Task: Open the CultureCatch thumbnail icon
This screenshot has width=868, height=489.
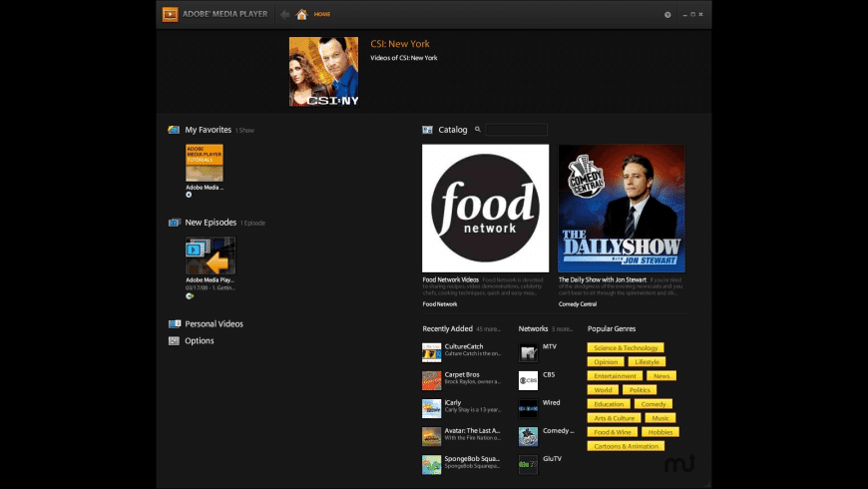Action: point(432,352)
